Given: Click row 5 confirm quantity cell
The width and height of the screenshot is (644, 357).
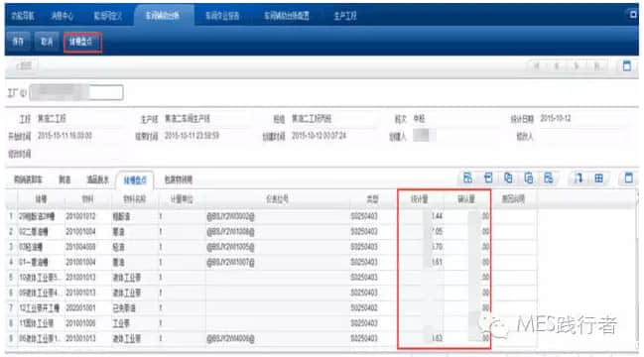Looking at the screenshot, I should [x=466, y=278].
